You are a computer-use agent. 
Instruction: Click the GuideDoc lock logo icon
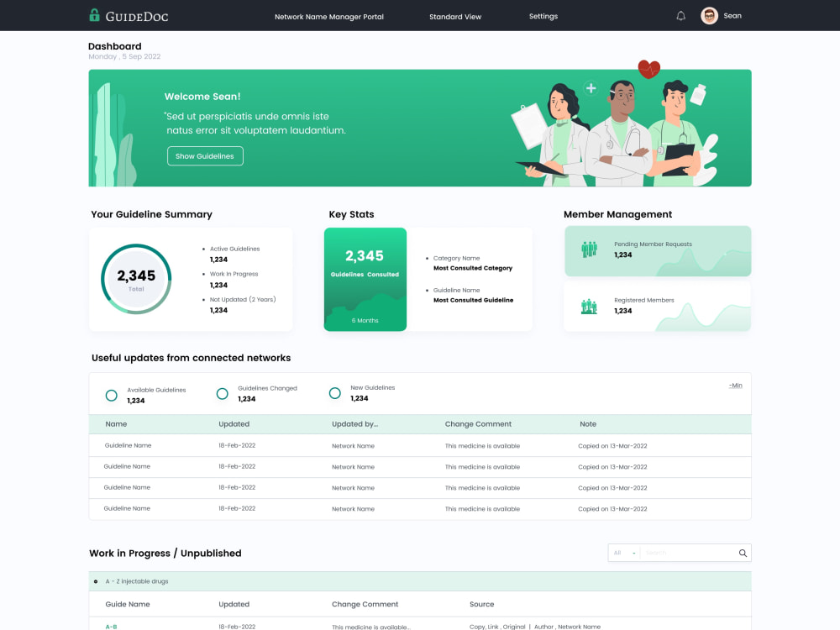tap(94, 15)
